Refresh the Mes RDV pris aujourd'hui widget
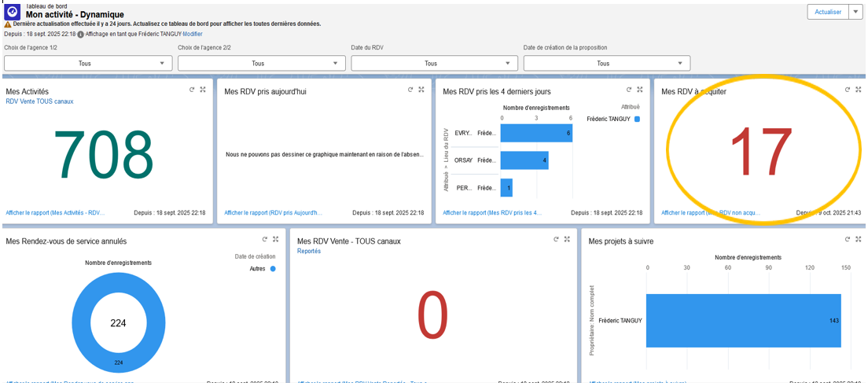868x390 pixels. 410,90
